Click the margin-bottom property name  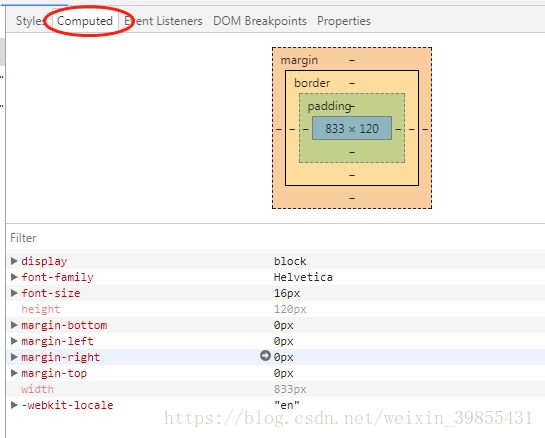tap(64, 325)
